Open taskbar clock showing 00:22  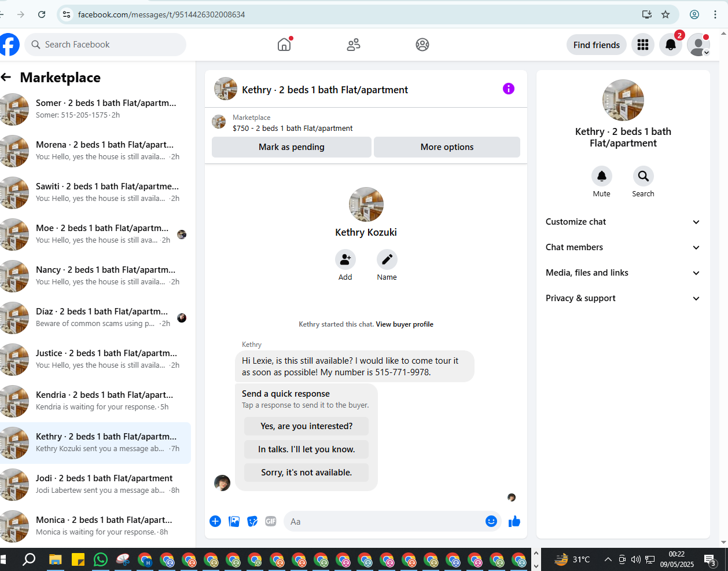coord(676,559)
